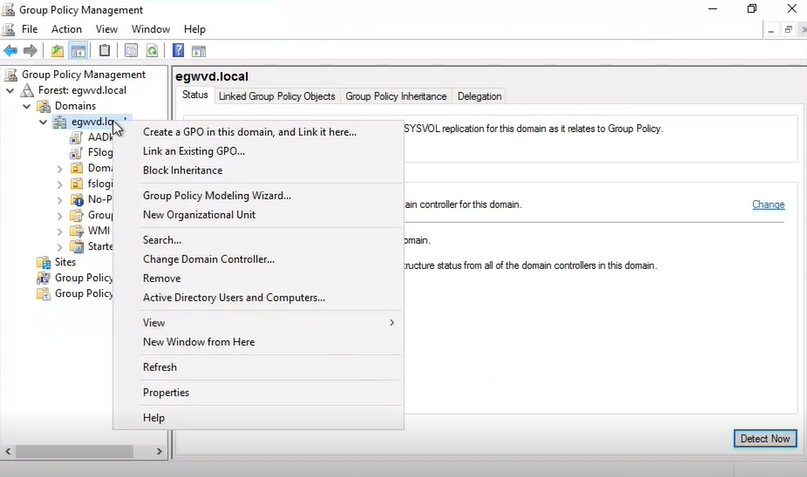Click the FSlog linked GPO icon
This screenshot has height=477, width=807.
[x=76, y=153]
